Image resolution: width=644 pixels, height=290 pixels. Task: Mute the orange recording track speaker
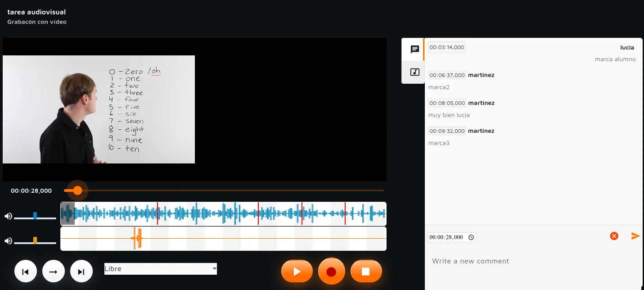(8, 241)
